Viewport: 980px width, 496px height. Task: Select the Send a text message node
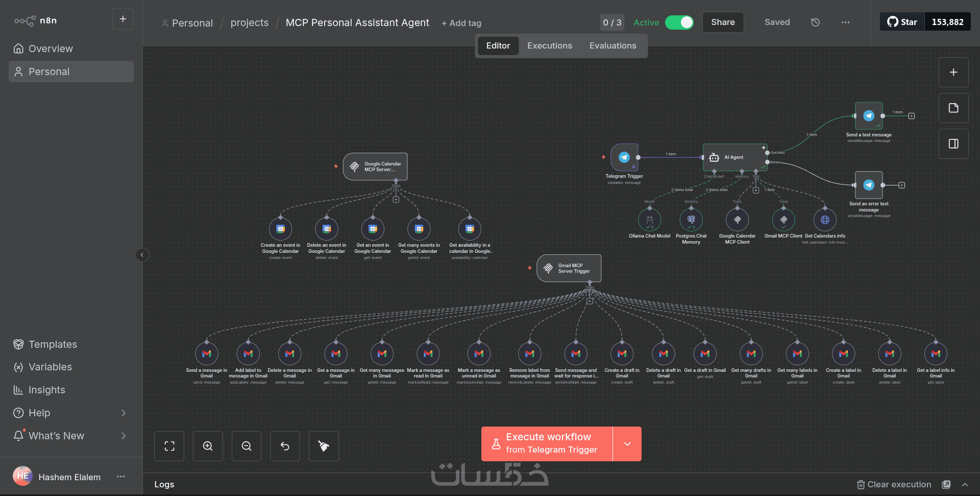point(869,116)
